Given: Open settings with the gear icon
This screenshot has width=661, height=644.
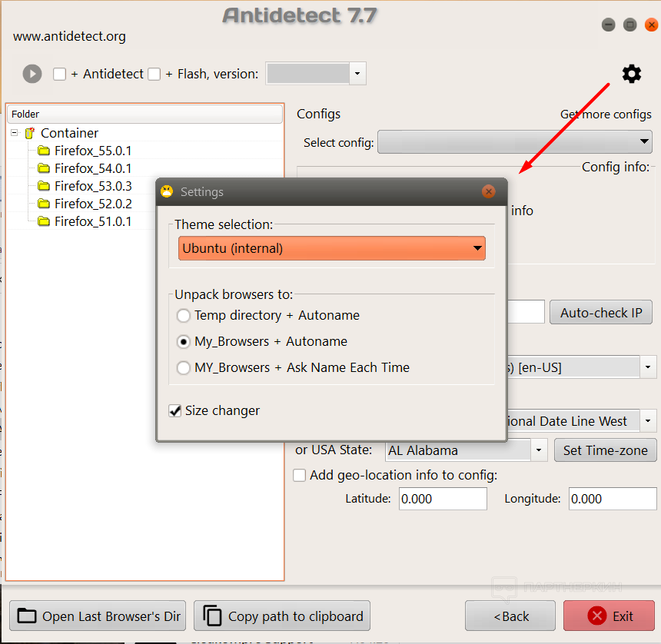Looking at the screenshot, I should [x=632, y=74].
